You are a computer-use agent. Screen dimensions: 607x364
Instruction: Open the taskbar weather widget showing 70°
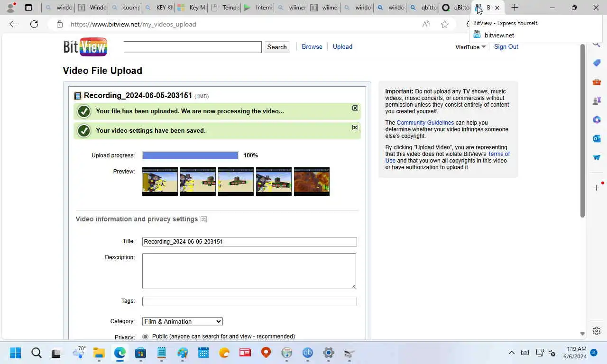pyautogui.click(x=78, y=353)
